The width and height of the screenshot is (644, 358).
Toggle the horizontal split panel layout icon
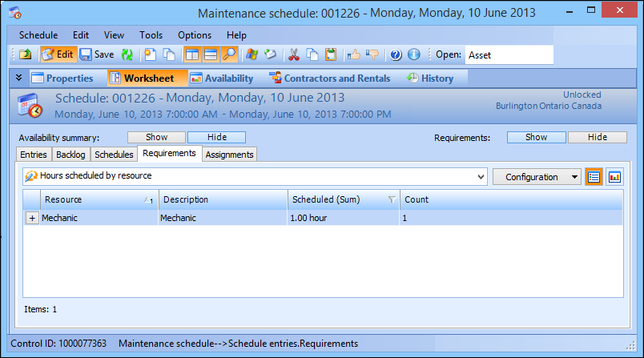[x=211, y=54]
